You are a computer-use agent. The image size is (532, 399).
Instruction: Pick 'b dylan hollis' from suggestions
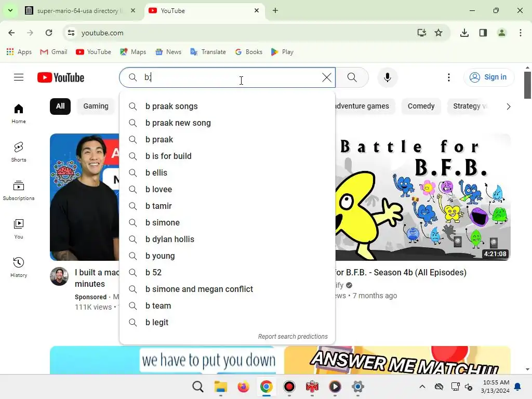click(x=227, y=239)
